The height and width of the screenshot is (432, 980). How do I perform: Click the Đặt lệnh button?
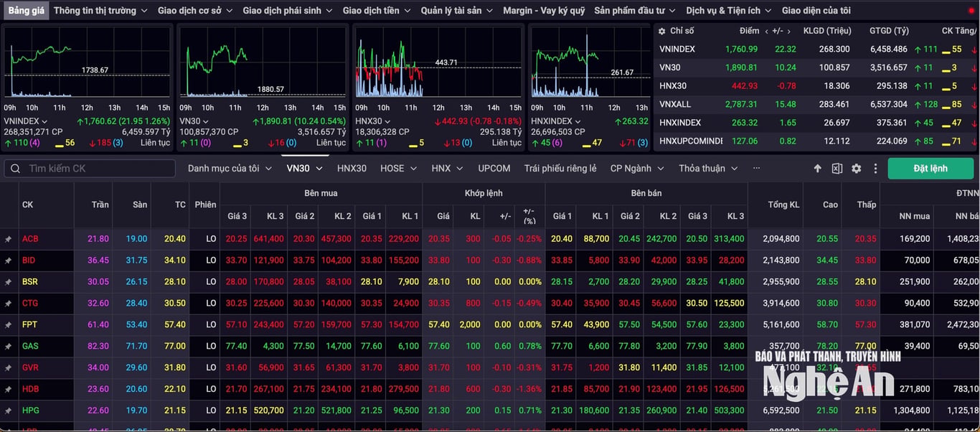930,169
